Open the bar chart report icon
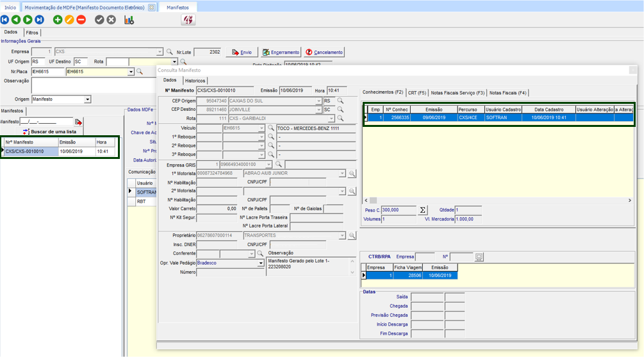 tap(129, 20)
